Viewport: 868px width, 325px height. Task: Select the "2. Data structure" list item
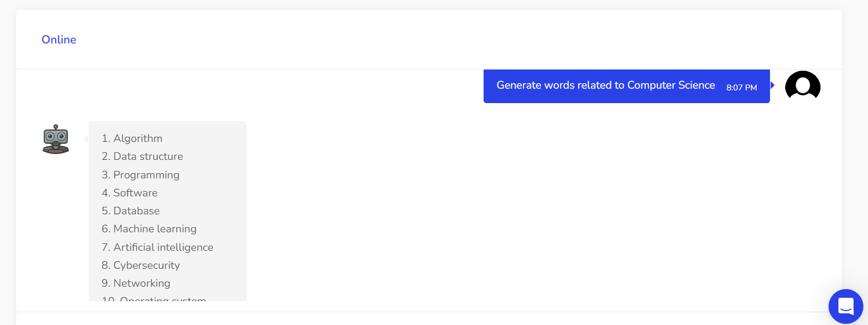[x=143, y=156]
